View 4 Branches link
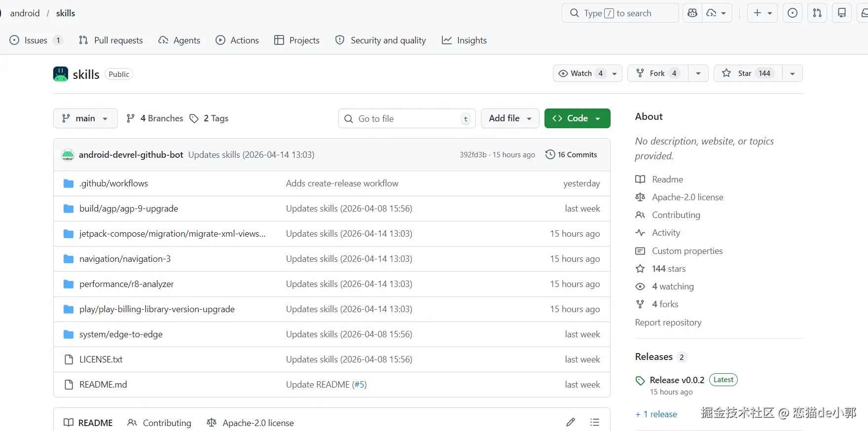The height and width of the screenshot is (431, 868). 155,118
